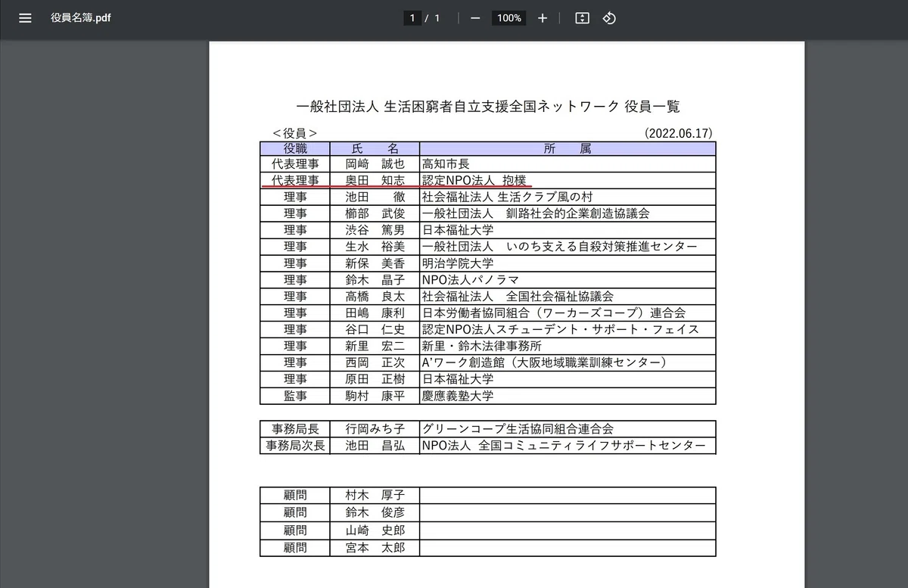This screenshot has width=908, height=588.
Task: Select the advisor name 宮本 太郎
Action: point(375,547)
